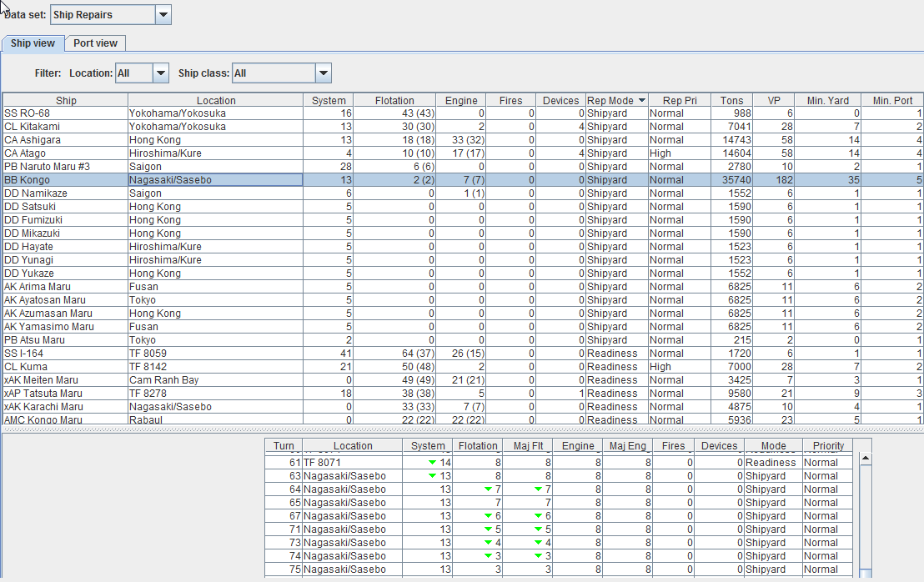Select the SS I-164 row
This screenshot has height=582, width=924.
point(65,354)
